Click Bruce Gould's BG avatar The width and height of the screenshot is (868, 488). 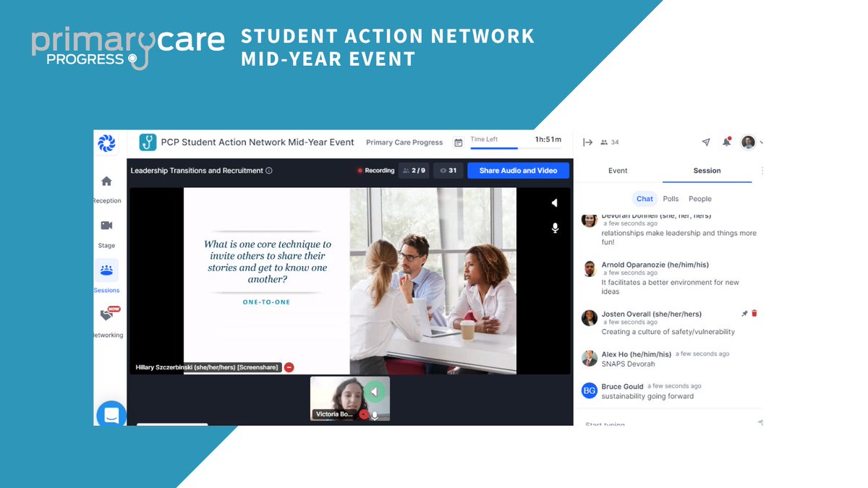[590, 391]
